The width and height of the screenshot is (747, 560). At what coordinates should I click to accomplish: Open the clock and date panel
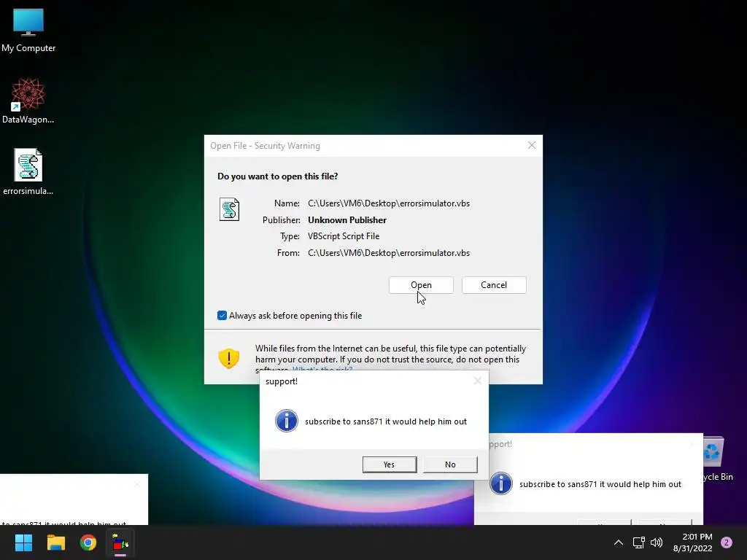pyautogui.click(x=693, y=542)
